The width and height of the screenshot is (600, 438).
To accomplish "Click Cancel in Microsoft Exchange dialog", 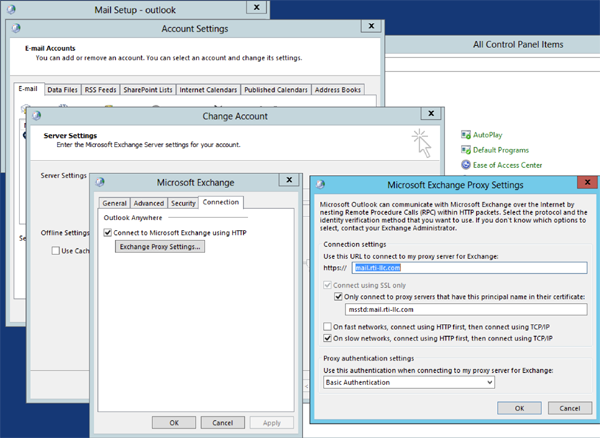I will (223, 423).
